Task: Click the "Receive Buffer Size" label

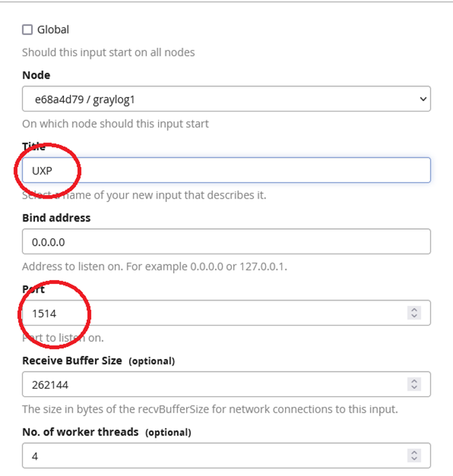Action: 72,361
